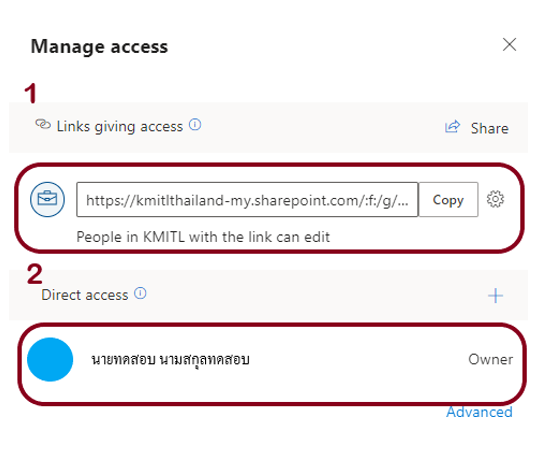551x451 pixels.
Task: Click the blue user avatar circle
Action: click(50, 360)
